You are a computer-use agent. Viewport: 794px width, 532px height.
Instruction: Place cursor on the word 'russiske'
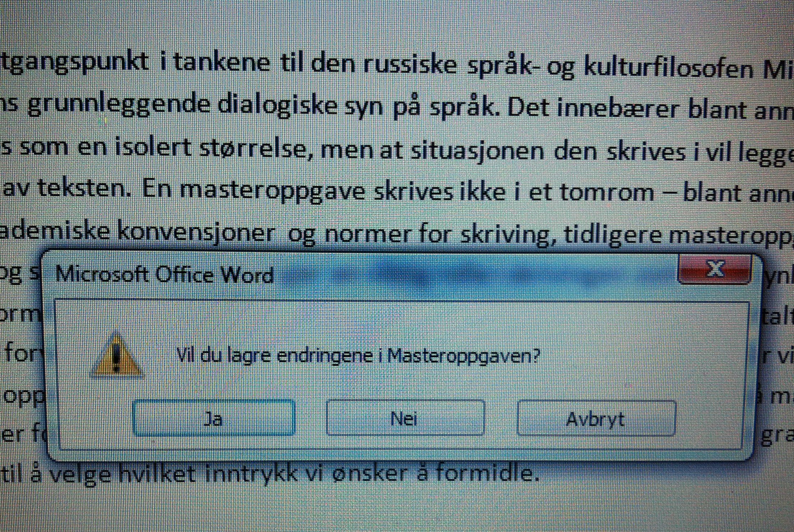pos(411,65)
